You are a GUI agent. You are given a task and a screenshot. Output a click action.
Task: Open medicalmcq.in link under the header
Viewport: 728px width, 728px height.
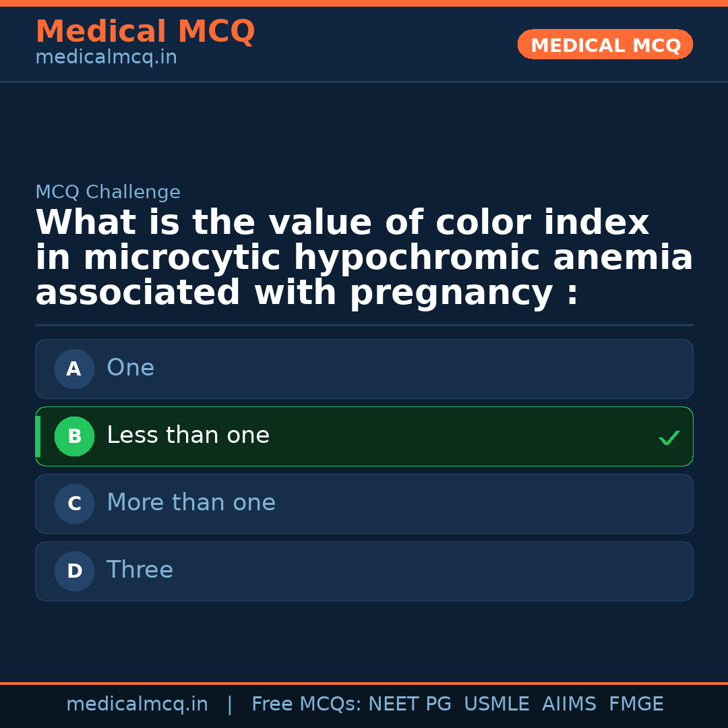pos(106,57)
